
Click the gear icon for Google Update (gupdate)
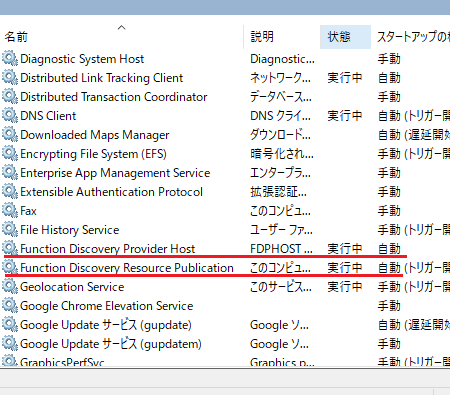click(10, 325)
